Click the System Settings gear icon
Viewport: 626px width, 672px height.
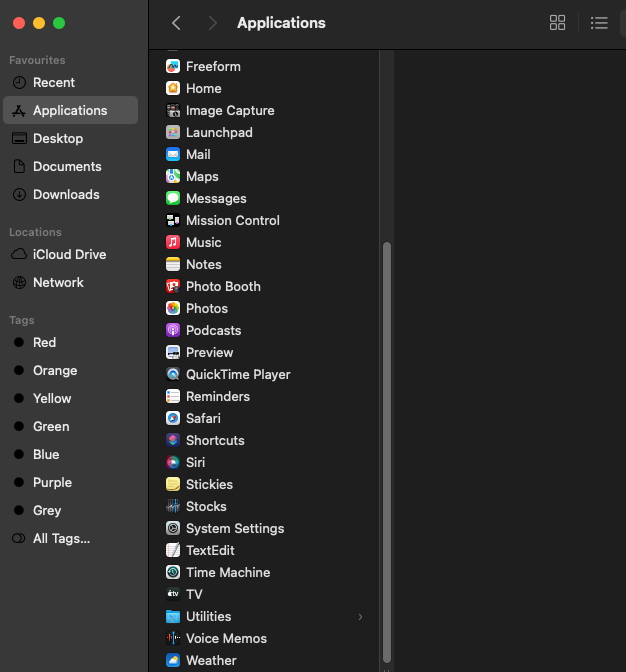point(173,528)
